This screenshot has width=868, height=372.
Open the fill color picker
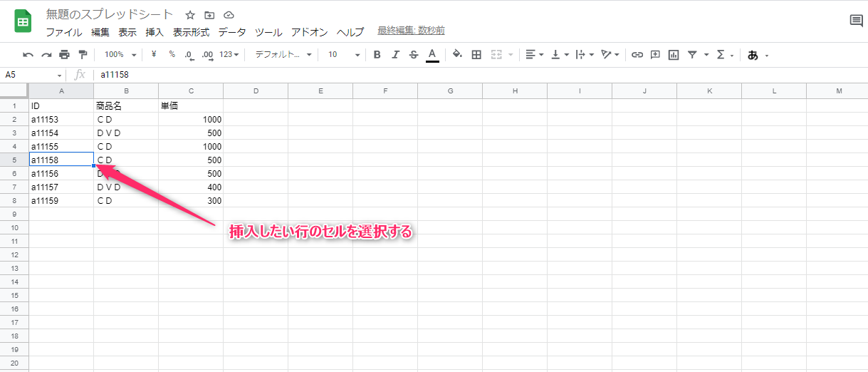coord(457,54)
